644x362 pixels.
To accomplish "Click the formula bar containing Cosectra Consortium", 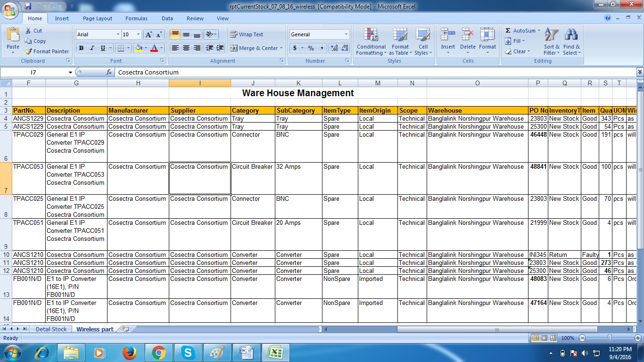I will [x=375, y=72].
